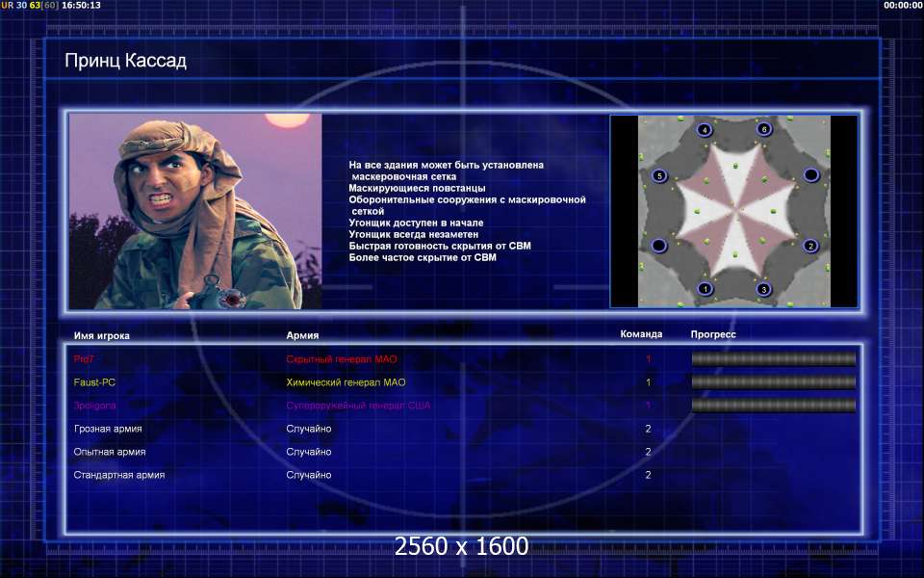The width and height of the screenshot is (924, 578).
Task: Click the umbrella-shaped center of the map preview
Action: click(x=734, y=209)
